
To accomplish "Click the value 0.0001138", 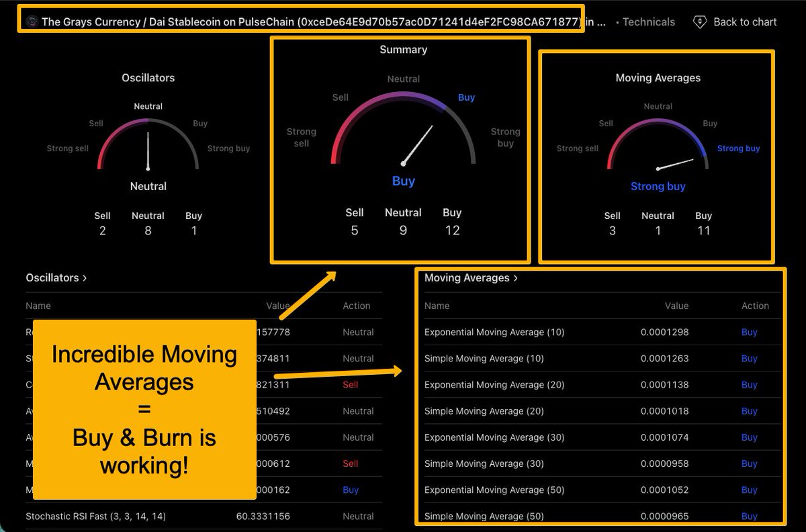I will (x=664, y=384).
